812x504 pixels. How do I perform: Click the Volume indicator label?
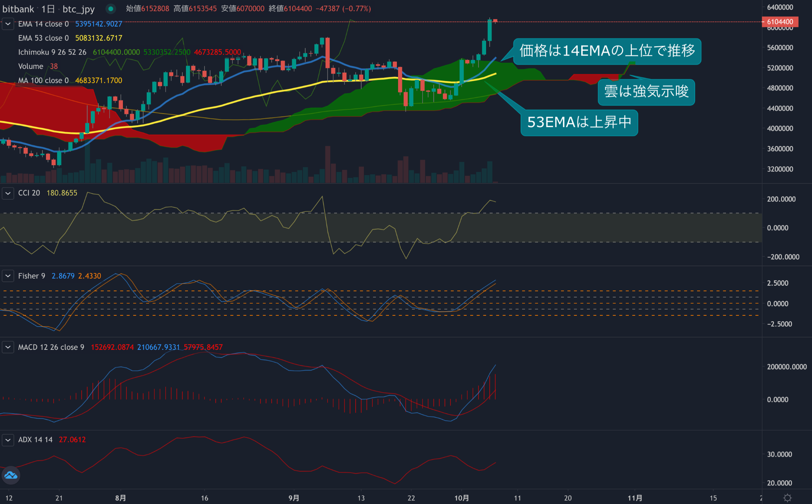[31, 67]
